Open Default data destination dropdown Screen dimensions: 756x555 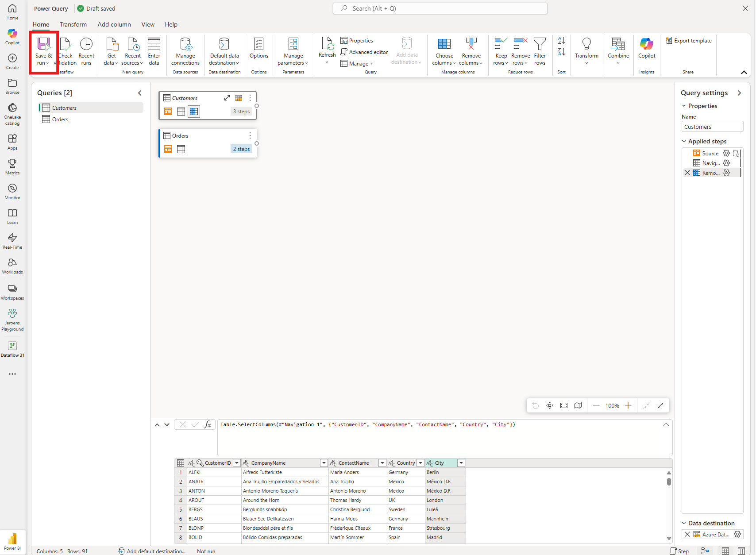(x=224, y=52)
